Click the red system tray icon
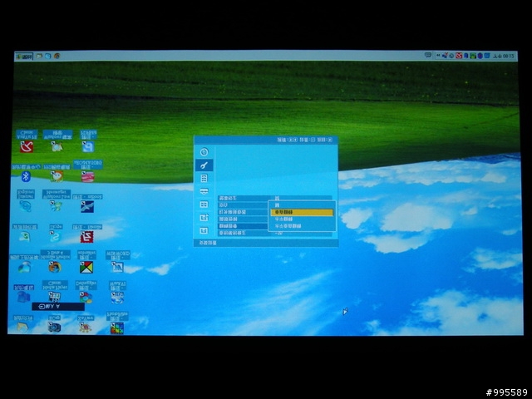Viewport: 532px width, 399px height. click(x=459, y=56)
